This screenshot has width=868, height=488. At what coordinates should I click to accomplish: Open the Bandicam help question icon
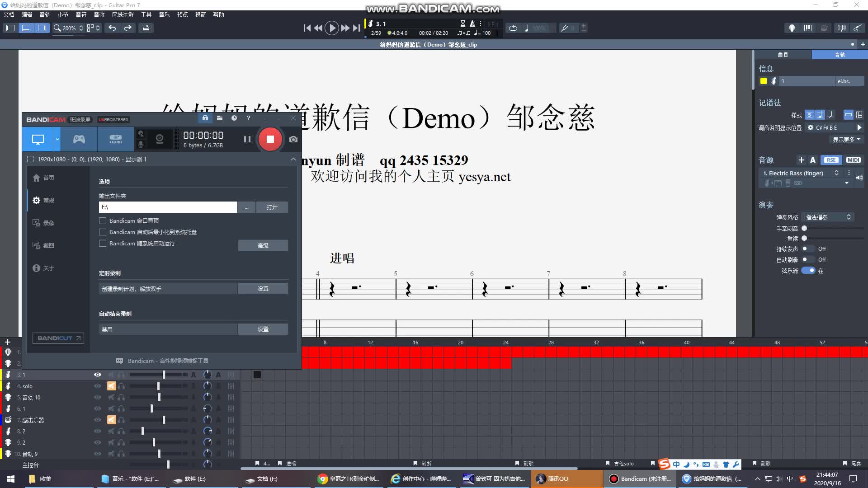248,118
